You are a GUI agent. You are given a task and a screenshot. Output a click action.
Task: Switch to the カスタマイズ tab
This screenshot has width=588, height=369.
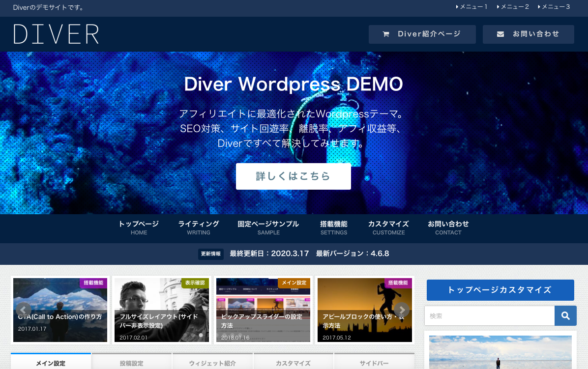coord(293,362)
